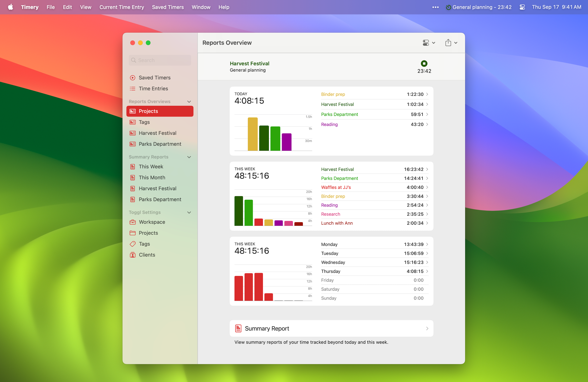Open Thursday 4:08:15 row
588x382 pixels.
374,271
